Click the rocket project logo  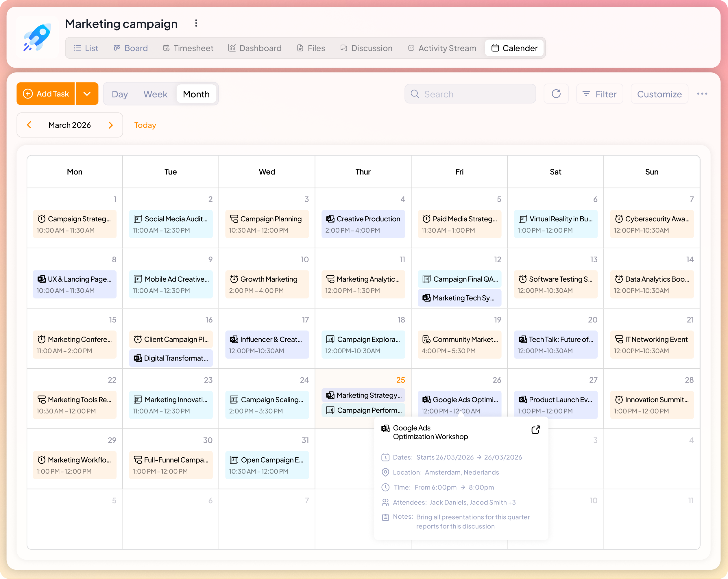coord(37,37)
